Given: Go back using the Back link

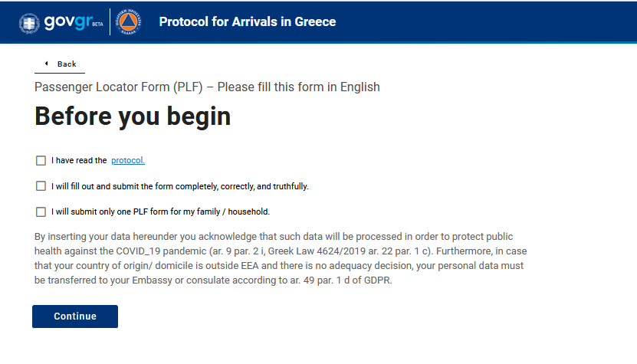Looking at the screenshot, I should pos(66,64).
